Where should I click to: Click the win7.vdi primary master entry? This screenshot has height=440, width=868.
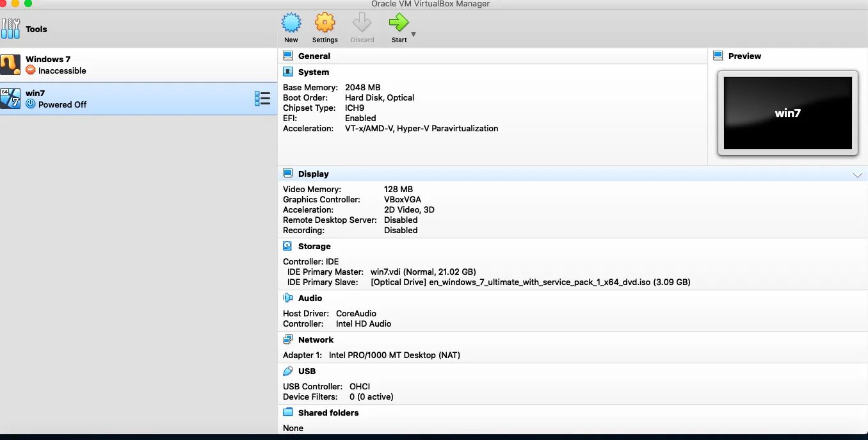click(423, 272)
